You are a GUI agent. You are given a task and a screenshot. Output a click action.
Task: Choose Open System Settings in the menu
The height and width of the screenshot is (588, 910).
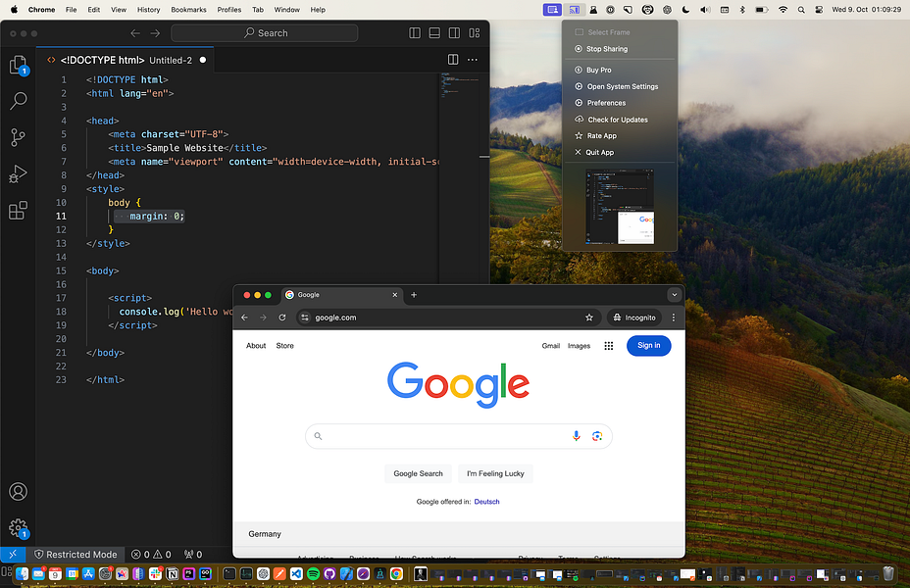point(619,86)
